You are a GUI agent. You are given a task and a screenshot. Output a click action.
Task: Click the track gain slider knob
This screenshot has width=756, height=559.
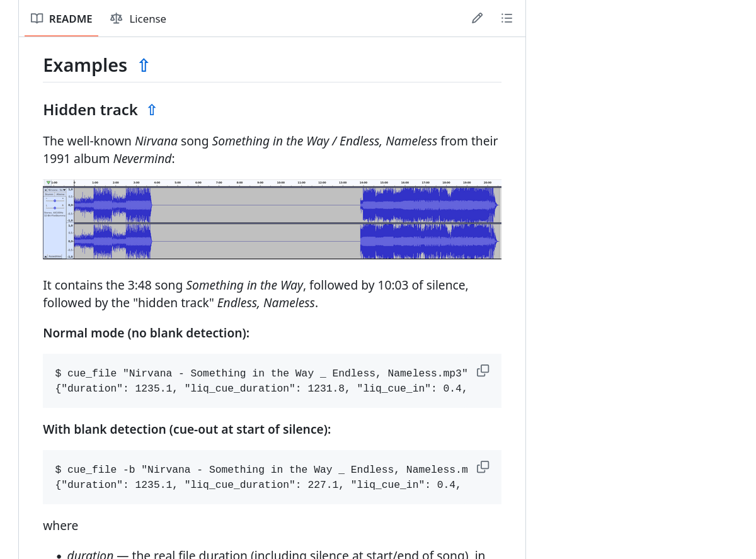[55, 201]
